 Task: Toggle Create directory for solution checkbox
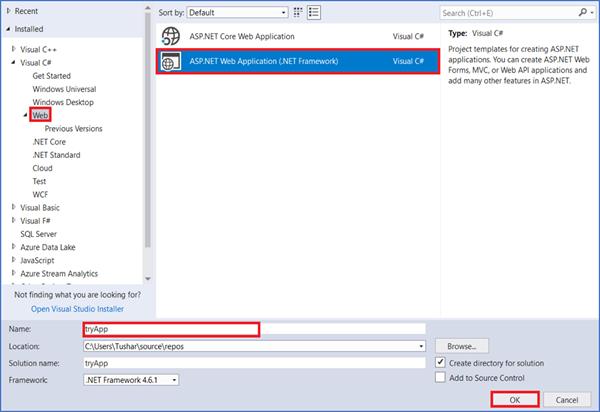coord(440,362)
